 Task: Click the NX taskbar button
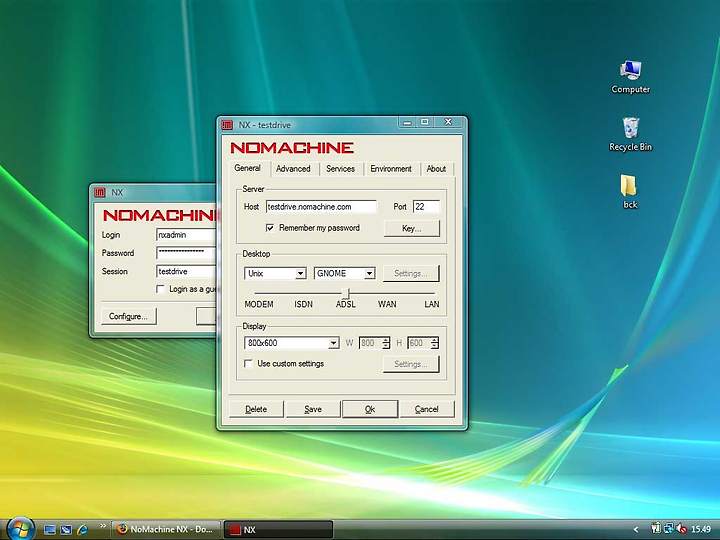tap(278, 529)
